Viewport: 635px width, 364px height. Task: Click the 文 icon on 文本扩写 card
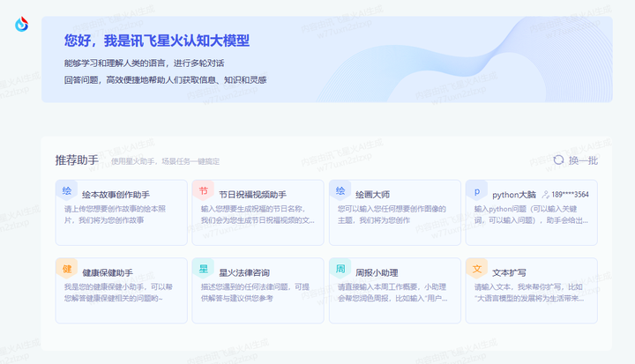pyautogui.click(x=477, y=269)
